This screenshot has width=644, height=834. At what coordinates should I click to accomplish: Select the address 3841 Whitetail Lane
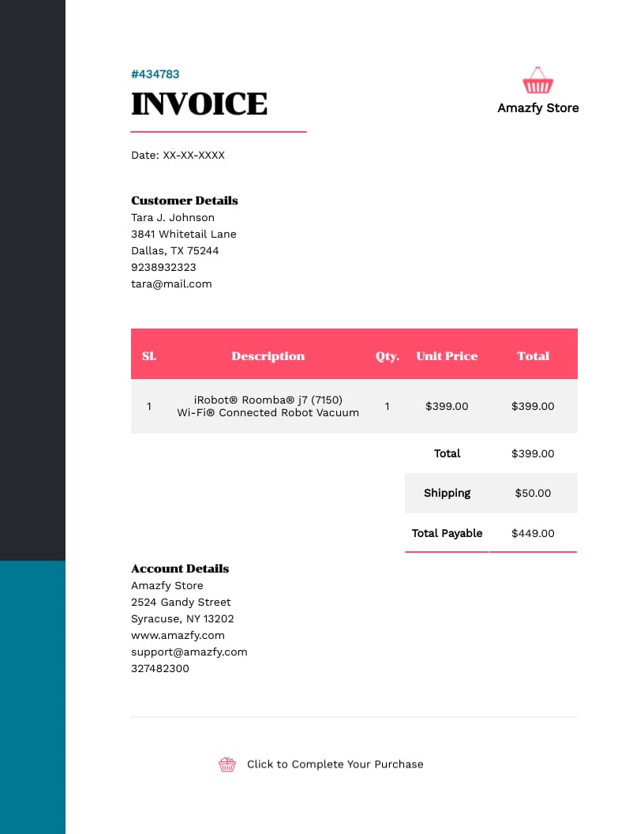click(184, 234)
